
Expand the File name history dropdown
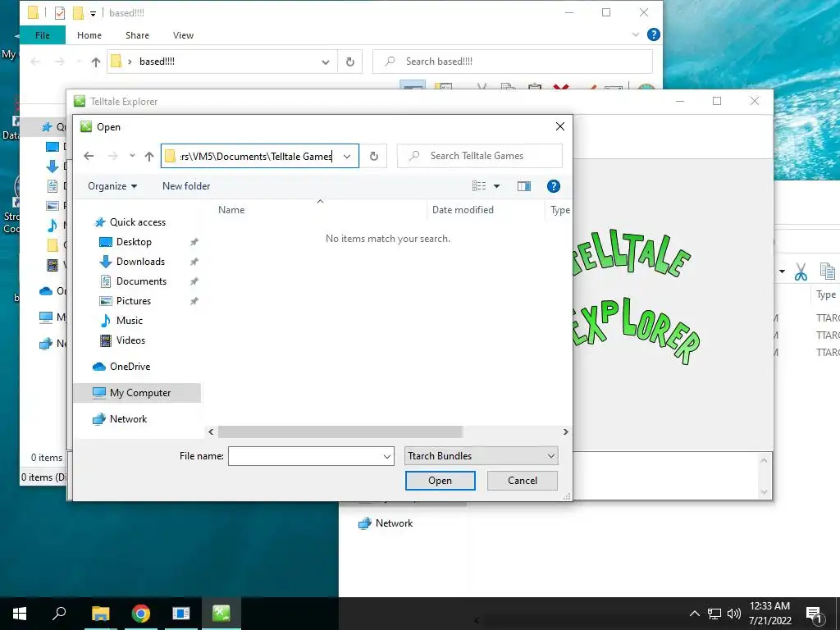point(387,456)
